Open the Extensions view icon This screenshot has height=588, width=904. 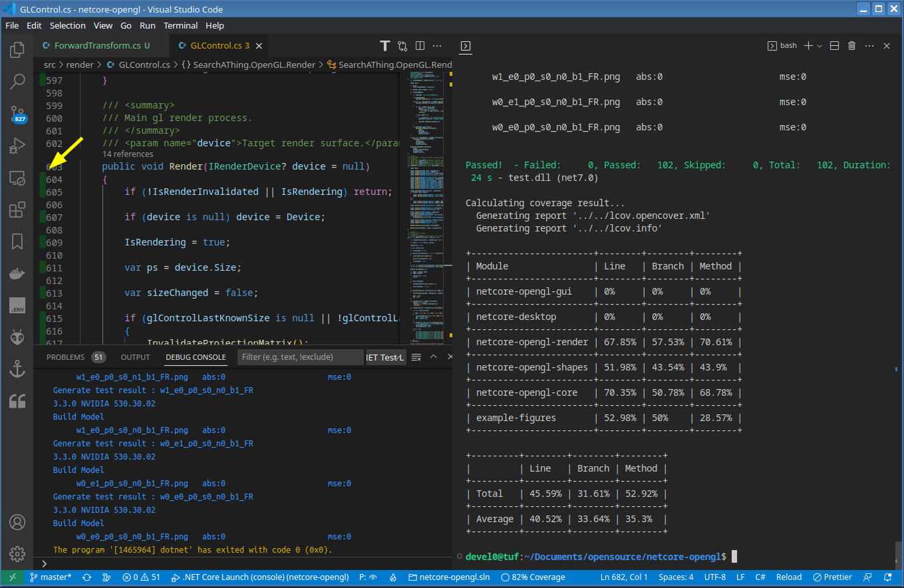point(17,210)
